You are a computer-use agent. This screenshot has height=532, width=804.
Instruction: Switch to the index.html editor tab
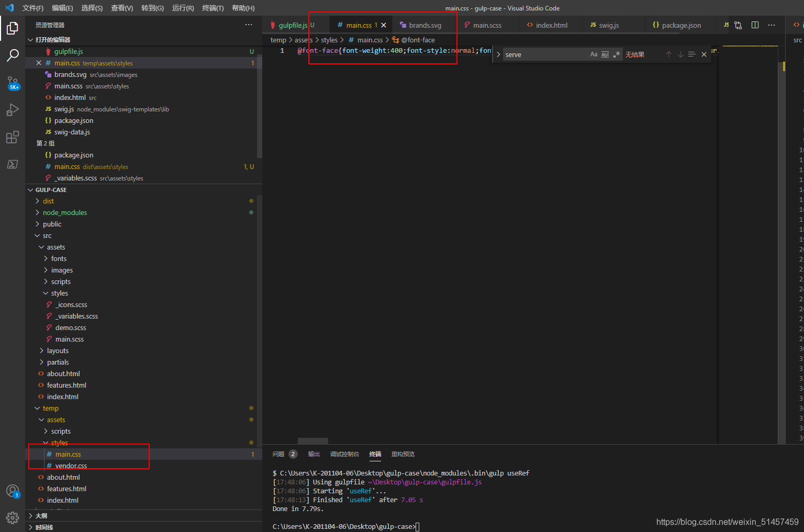pyautogui.click(x=551, y=25)
